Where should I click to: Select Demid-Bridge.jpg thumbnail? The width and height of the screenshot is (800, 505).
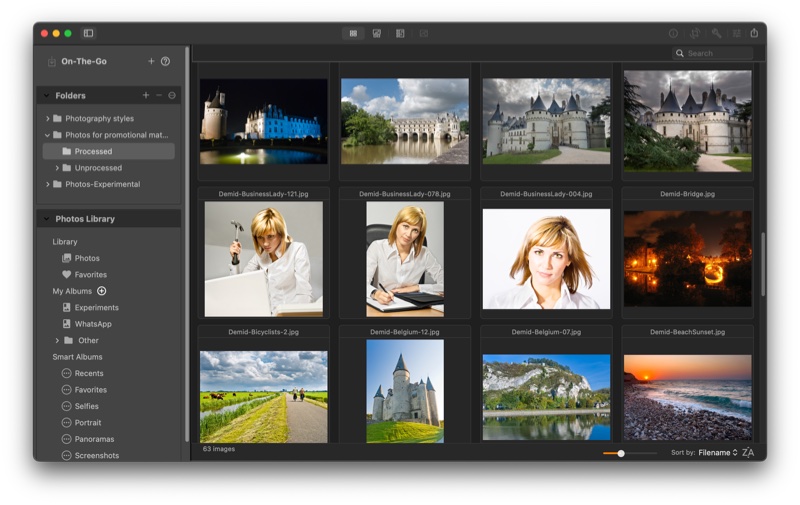(x=687, y=259)
